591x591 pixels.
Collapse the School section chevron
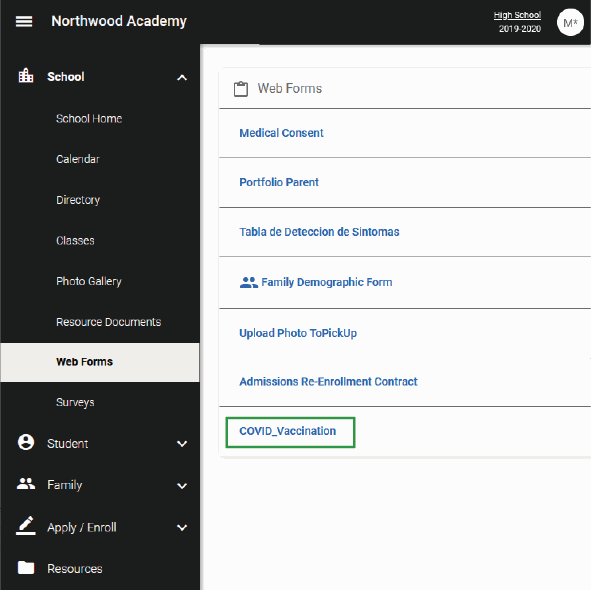[182, 78]
